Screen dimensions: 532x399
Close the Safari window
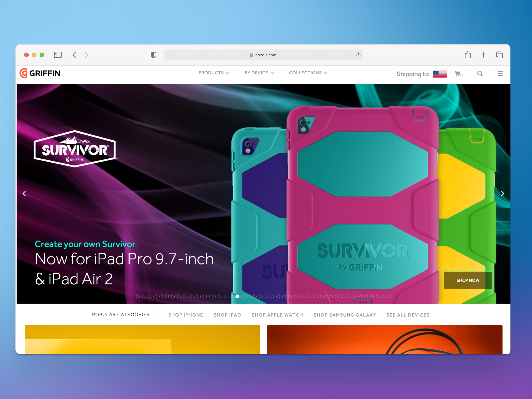pyautogui.click(x=27, y=55)
